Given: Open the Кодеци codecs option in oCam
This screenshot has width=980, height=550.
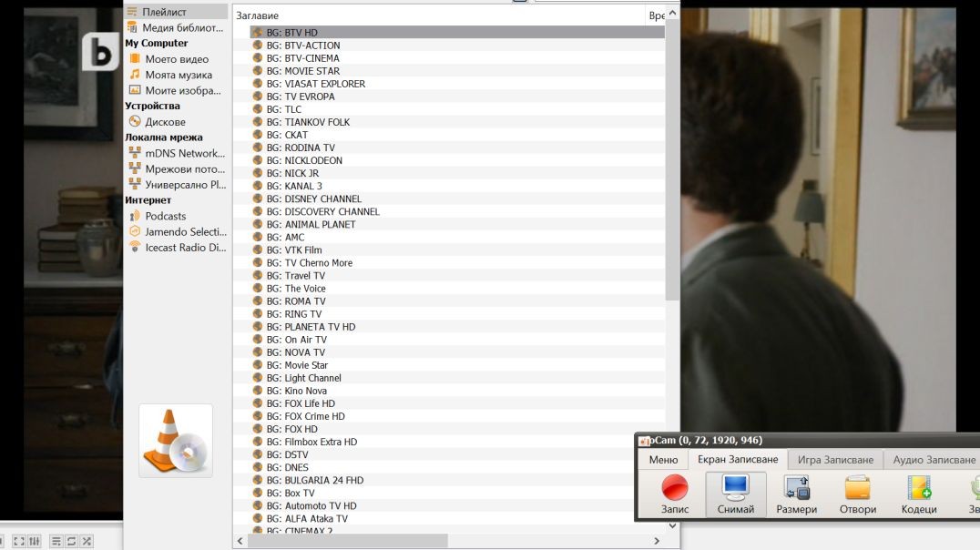Looking at the screenshot, I should click(919, 494).
